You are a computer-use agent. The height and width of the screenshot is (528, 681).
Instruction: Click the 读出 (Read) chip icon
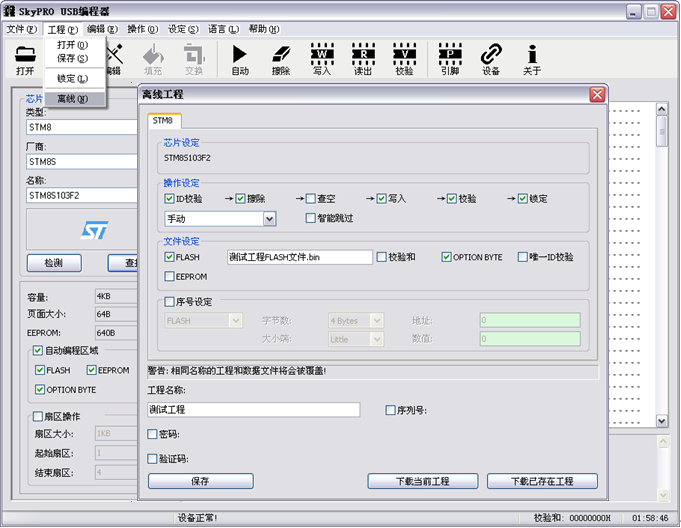point(363,59)
